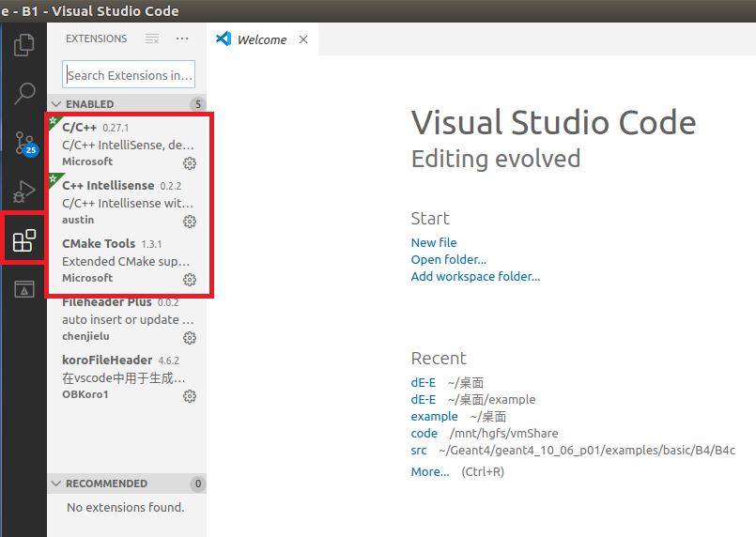Open the Run and Debug view
The height and width of the screenshot is (537, 756).
(23, 192)
